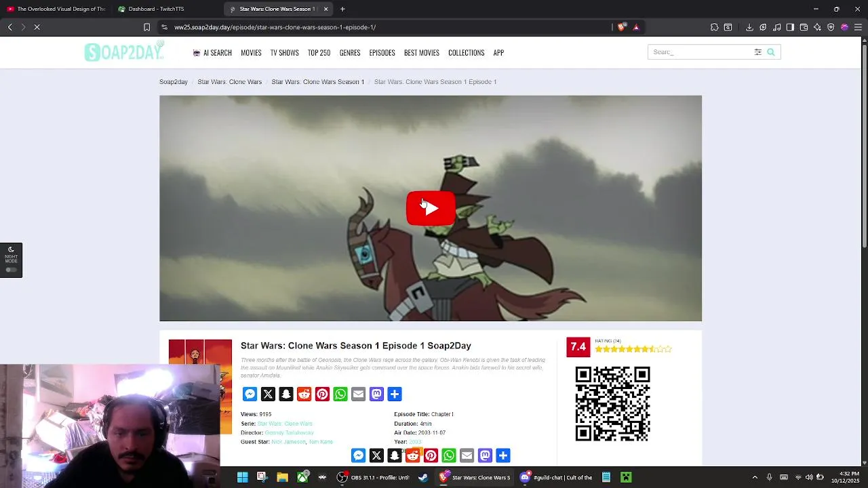The image size is (868, 488).
Task: Open the Genres menu
Action: tap(350, 53)
